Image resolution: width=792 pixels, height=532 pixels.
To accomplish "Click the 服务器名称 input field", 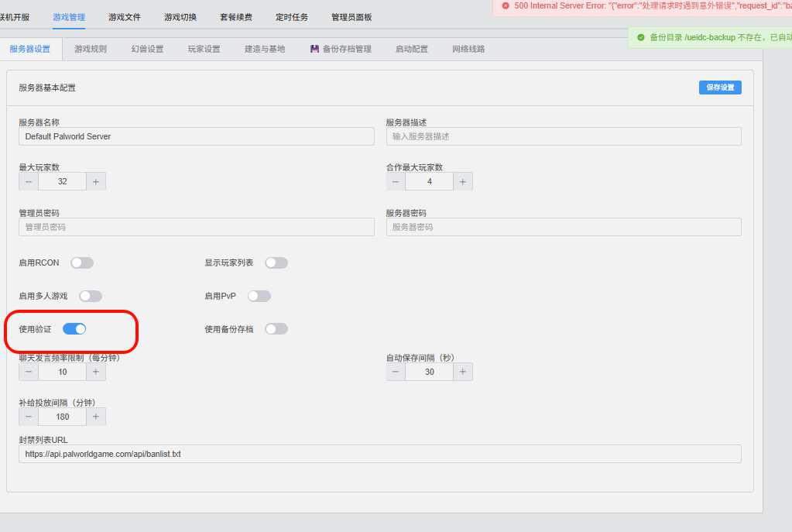I will pos(197,136).
